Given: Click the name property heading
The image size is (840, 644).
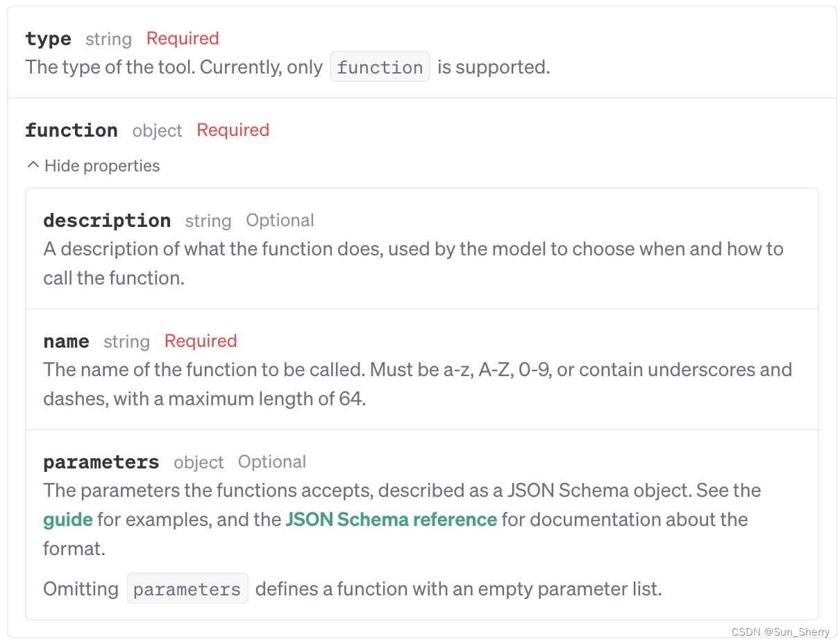Looking at the screenshot, I should click(x=66, y=341).
